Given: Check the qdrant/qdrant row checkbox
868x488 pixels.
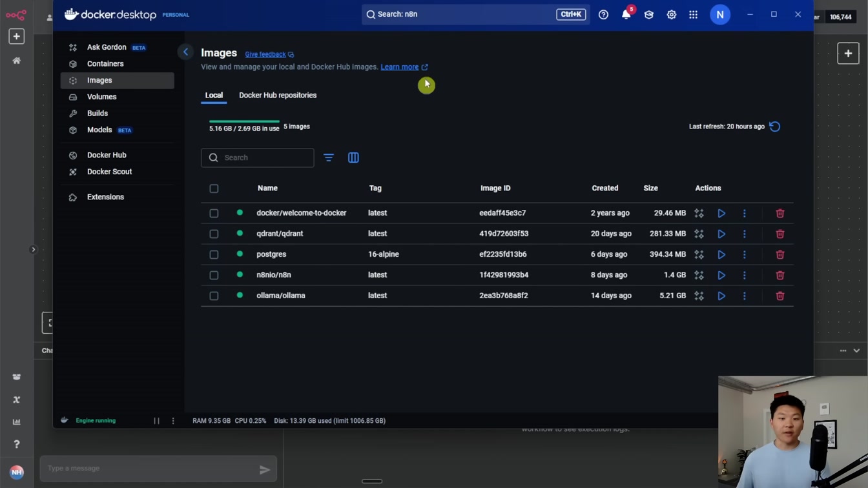Looking at the screenshot, I should pyautogui.click(x=214, y=234).
